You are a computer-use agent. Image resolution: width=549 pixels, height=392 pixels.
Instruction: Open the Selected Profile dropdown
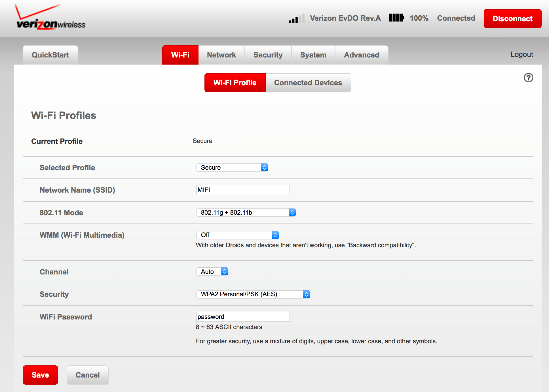(232, 167)
